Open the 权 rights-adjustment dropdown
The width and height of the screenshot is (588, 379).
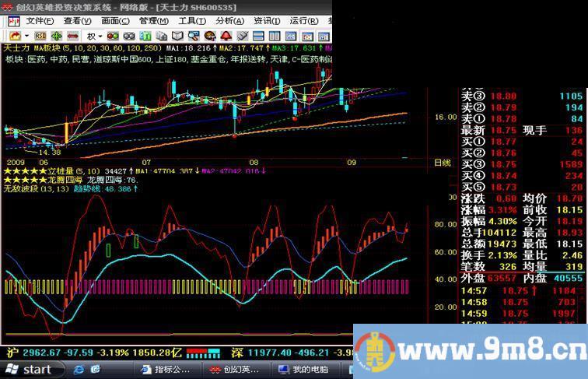[x=94, y=36]
